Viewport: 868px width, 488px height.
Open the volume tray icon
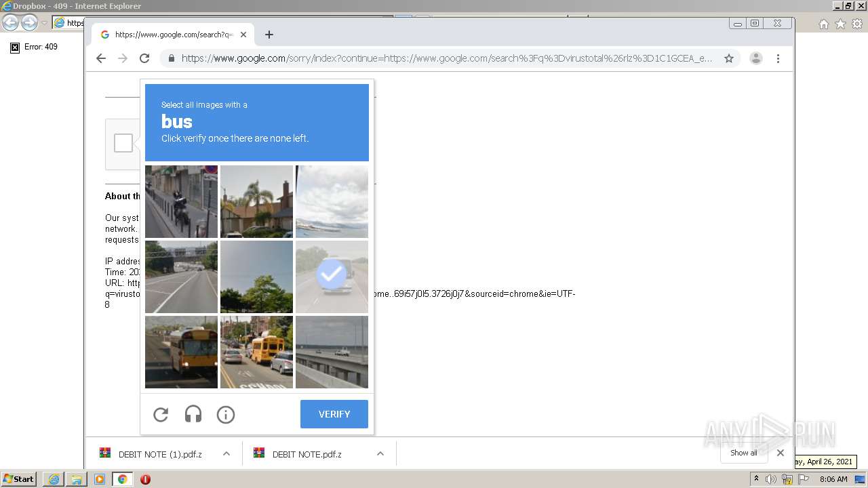coord(771,479)
